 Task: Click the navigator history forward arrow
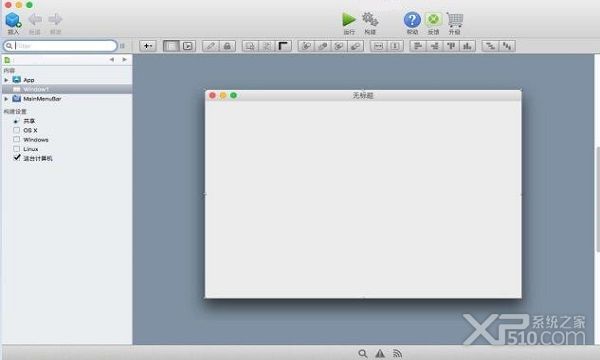(124, 60)
